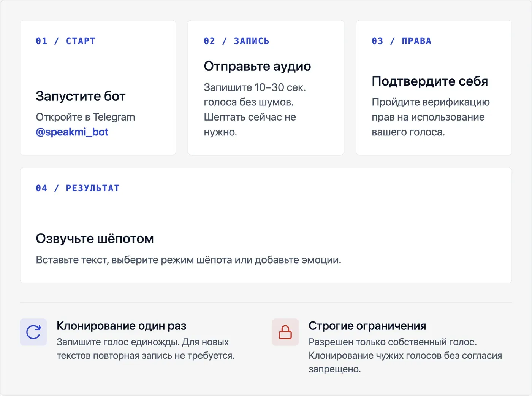The image size is (532, 396).
Task: Click the 'Строгие ограничения' heading
Action: (367, 326)
